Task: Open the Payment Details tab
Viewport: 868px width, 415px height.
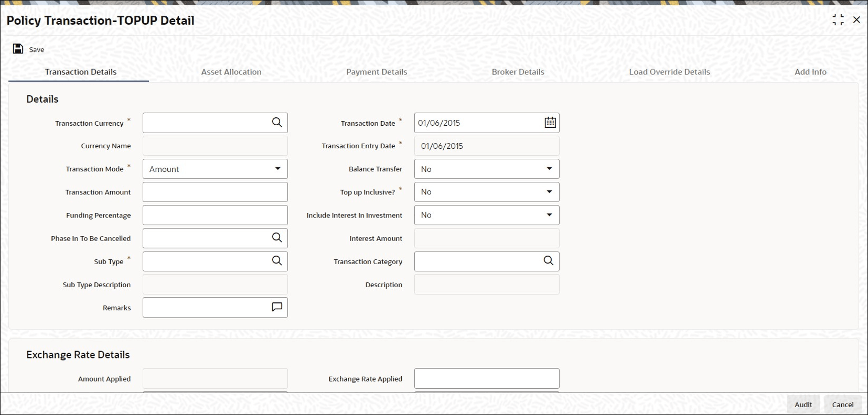Action: [x=377, y=72]
